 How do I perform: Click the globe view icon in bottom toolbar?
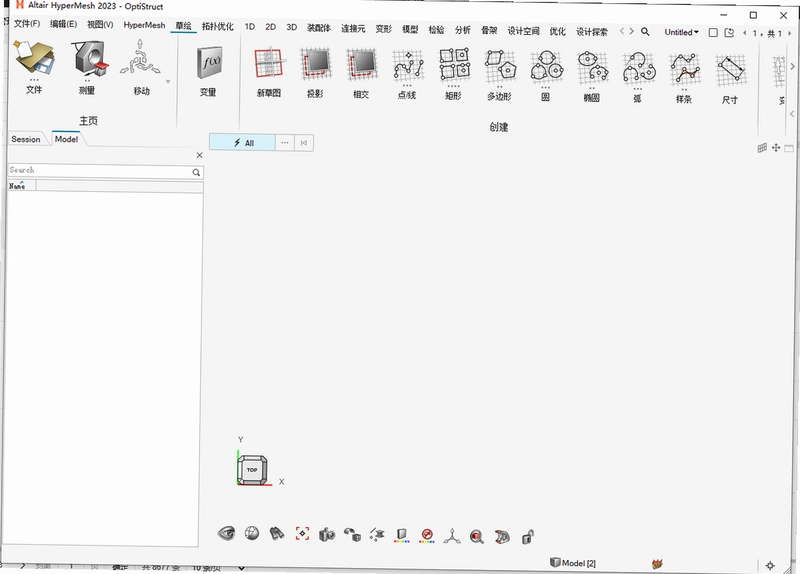252,533
